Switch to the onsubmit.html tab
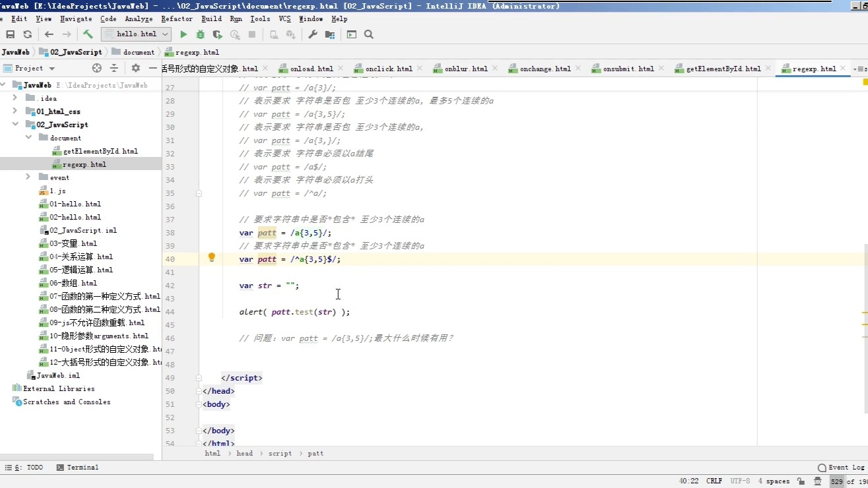The height and width of the screenshot is (488, 868). point(628,69)
